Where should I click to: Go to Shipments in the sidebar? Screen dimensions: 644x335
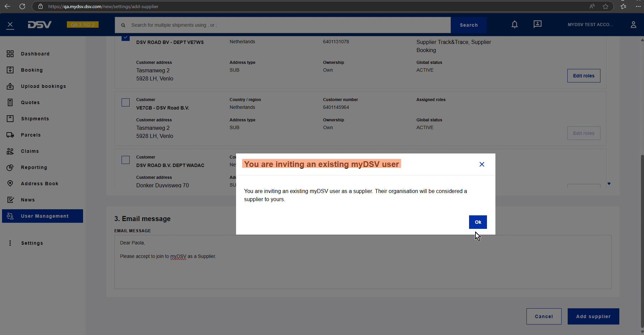coord(35,119)
